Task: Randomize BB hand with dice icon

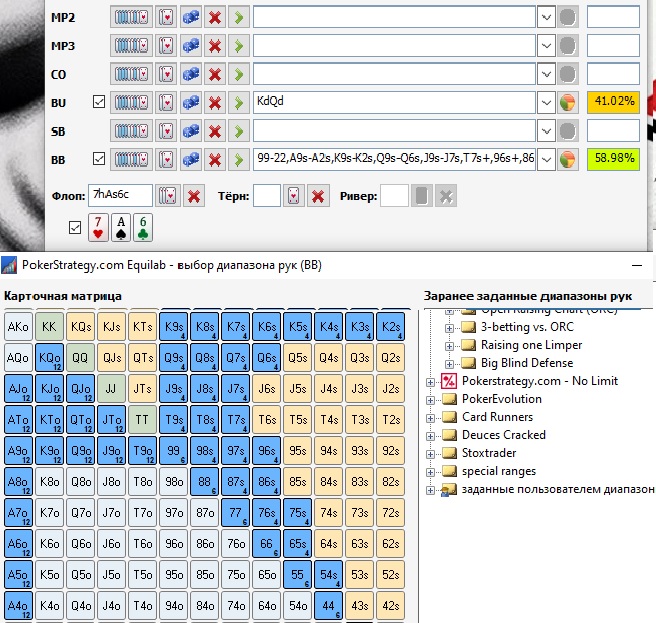Action: [191, 159]
